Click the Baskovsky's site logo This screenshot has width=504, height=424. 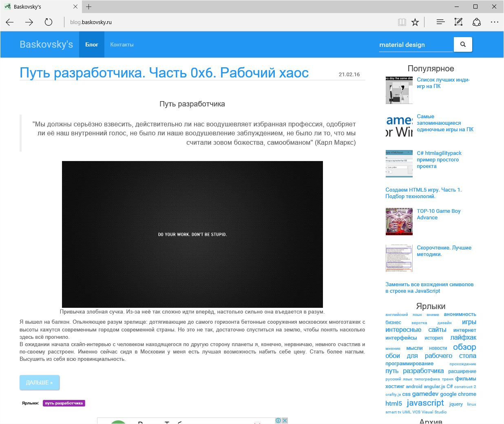click(x=46, y=44)
